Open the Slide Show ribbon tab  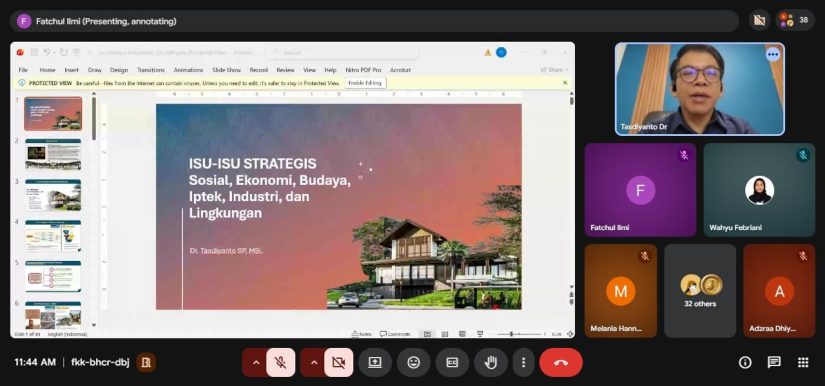coord(226,70)
